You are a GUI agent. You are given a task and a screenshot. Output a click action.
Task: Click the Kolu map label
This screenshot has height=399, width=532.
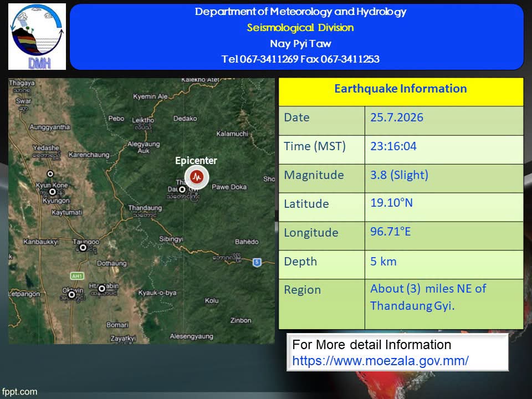[212, 300]
